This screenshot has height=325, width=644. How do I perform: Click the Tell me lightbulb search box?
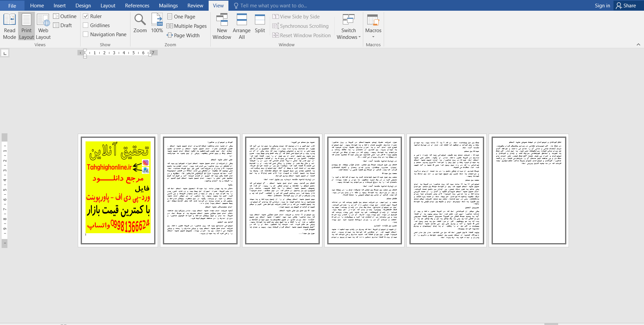tap(270, 5)
